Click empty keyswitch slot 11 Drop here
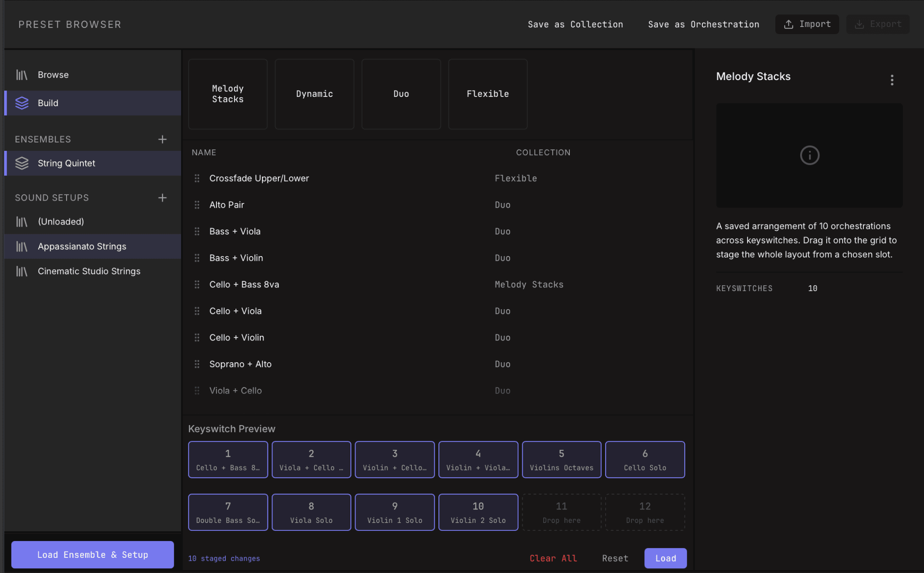The height and width of the screenshot is (573, 924). 561,512
